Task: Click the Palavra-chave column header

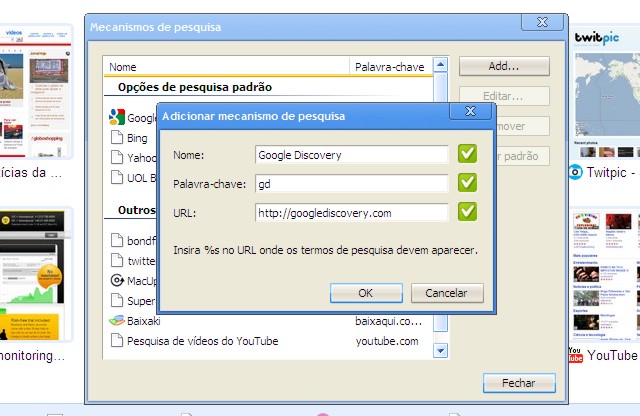Action: (x=391, y=67)
